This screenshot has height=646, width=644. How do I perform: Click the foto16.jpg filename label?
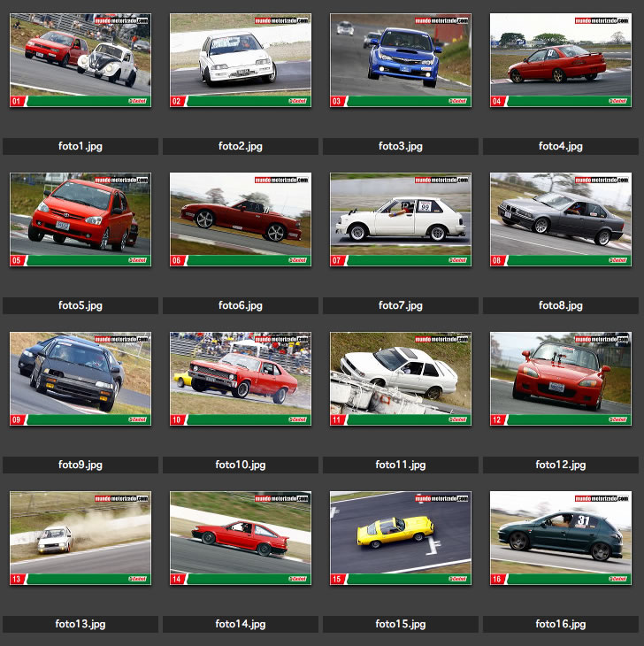point(561,624)
